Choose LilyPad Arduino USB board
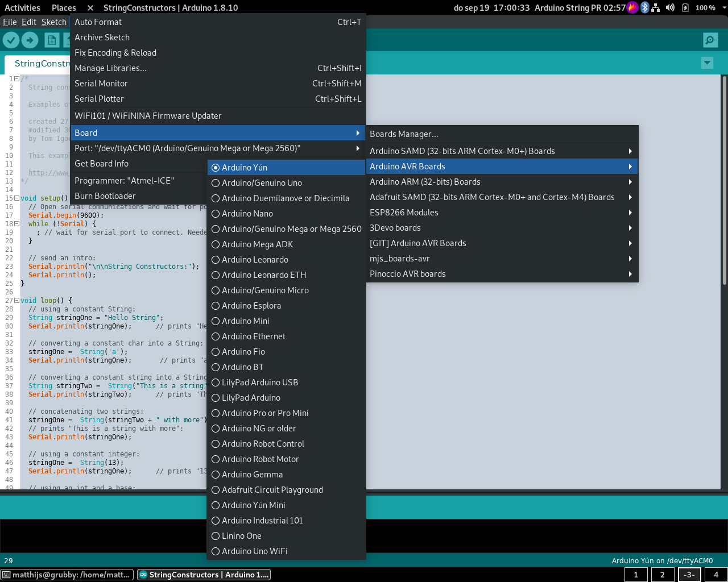 tap(286, 383)
